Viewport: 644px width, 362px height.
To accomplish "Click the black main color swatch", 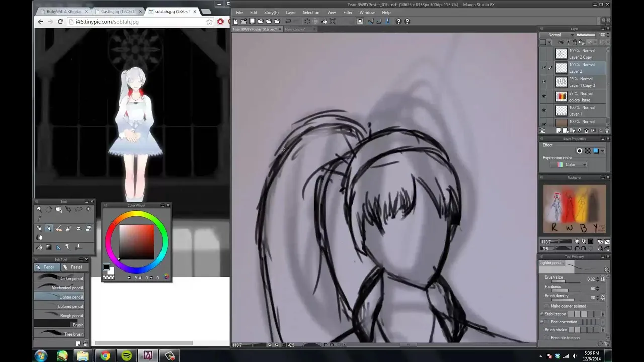I will pos(106,267).
